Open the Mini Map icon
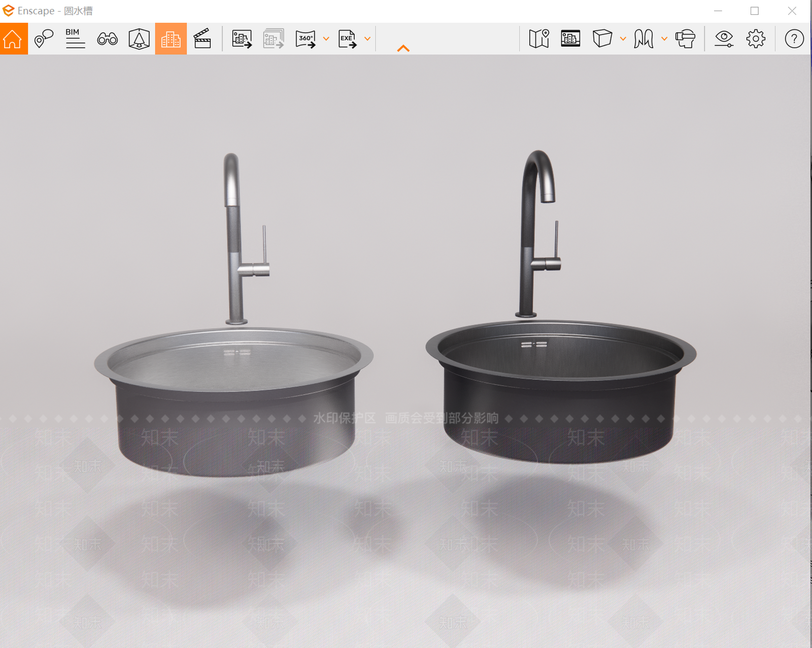The image size is (812, 648). click(x=539, y=39)
